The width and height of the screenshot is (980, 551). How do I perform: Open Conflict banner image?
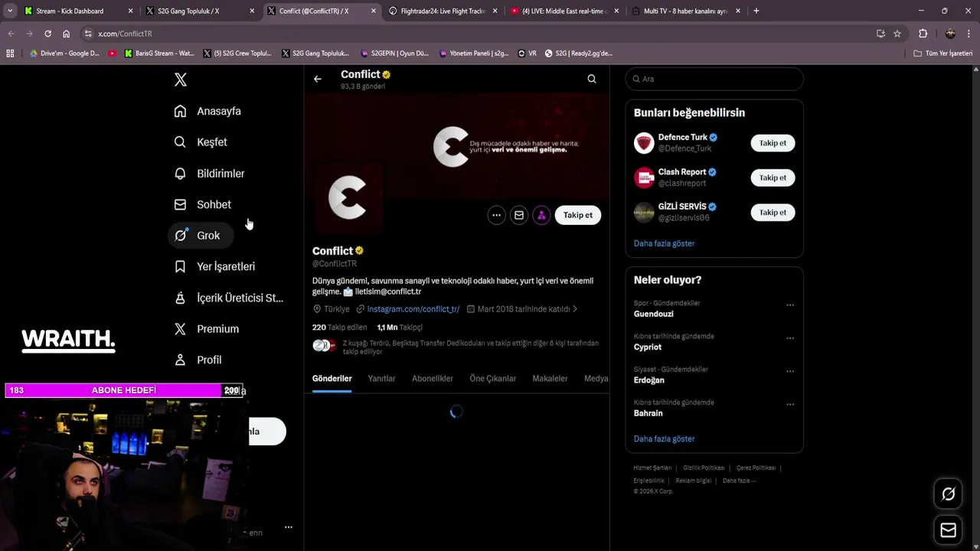click(457, 145)
